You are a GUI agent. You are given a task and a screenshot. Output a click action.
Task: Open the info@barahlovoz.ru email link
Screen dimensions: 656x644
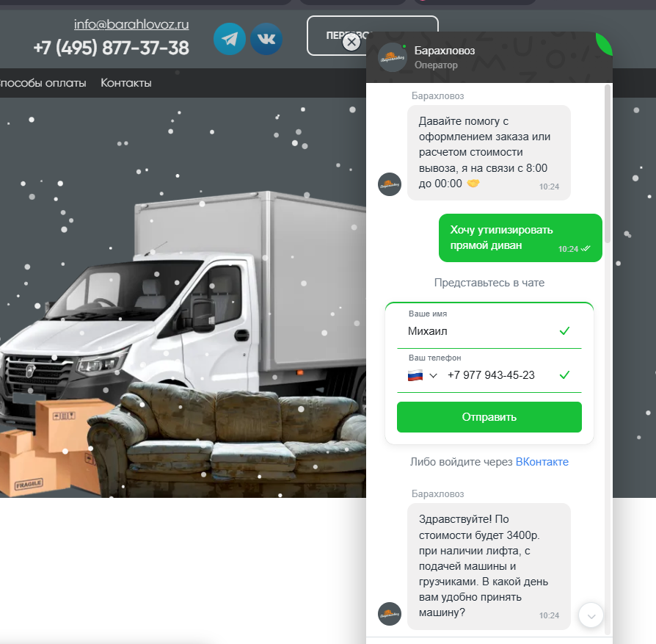tap(131, 24)
